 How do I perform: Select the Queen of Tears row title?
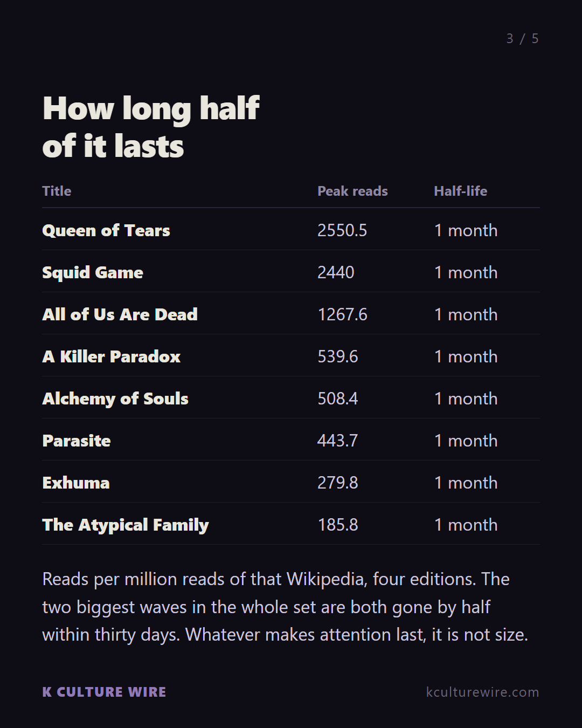coord(106,230)
